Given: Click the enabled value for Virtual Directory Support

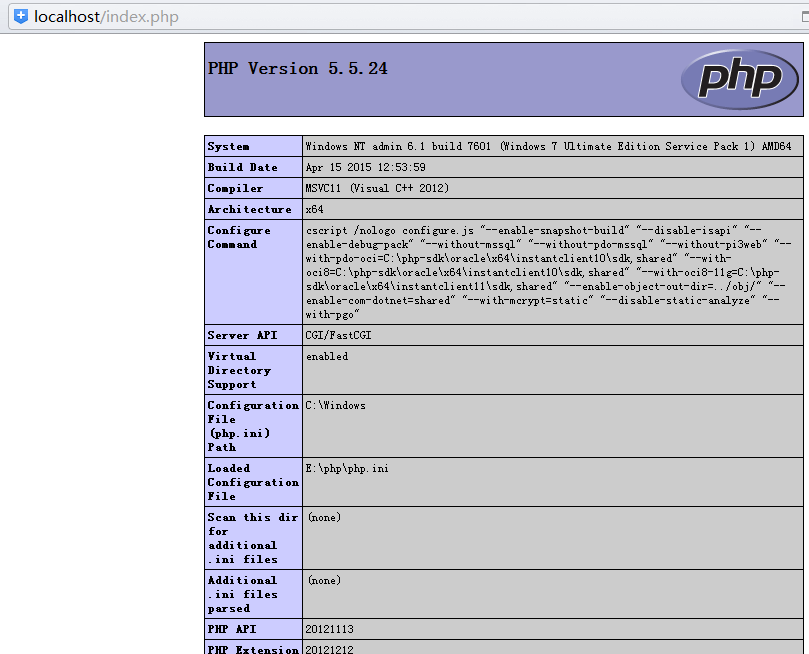Looking at the screenshot, I should coord(327,357).
